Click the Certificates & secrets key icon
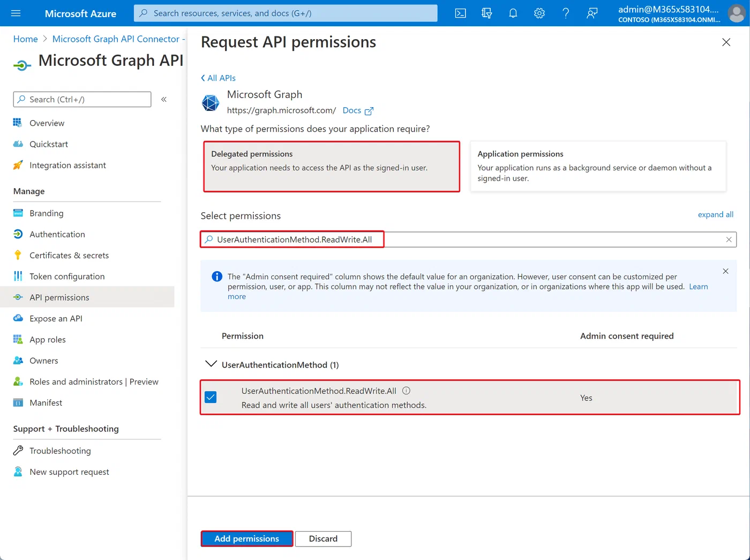The height and width of the screenshot is (560, 750). click(18, 255)
